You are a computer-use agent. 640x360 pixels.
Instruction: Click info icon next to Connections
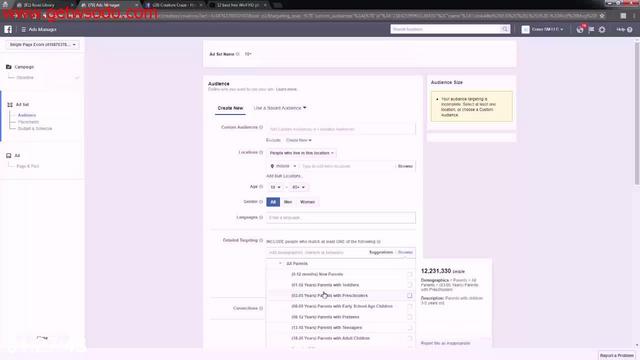[261, 308]
